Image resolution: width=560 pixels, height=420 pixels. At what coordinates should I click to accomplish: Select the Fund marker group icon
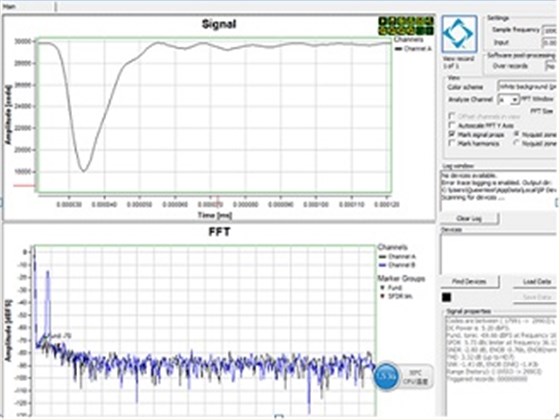[x=382, y=288]
